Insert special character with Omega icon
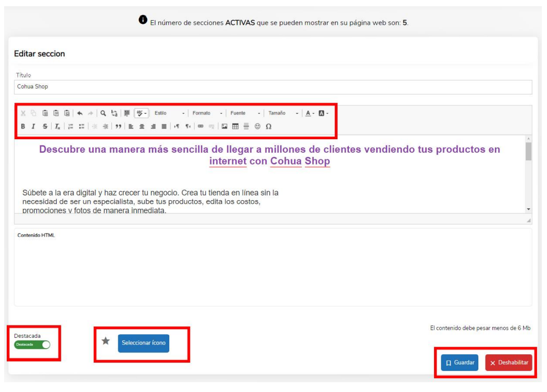Screen dimensions: 547x392 268,126
